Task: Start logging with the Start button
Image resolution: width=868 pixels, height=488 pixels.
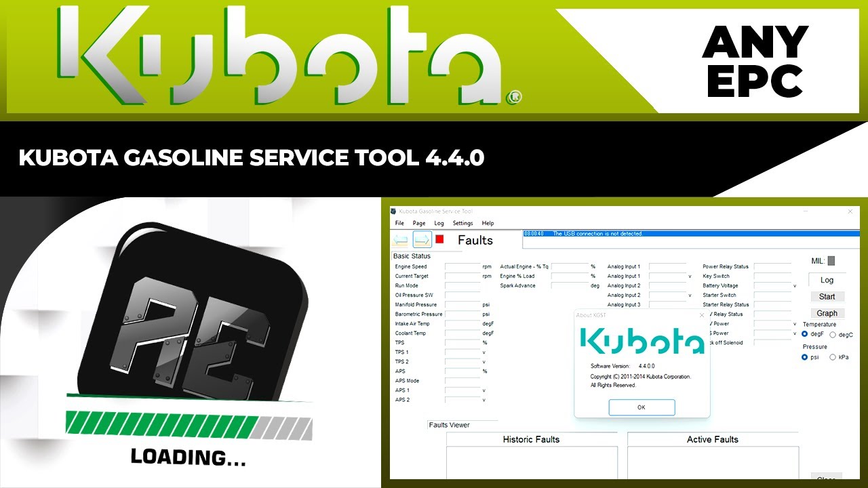Action: point(827,297)
